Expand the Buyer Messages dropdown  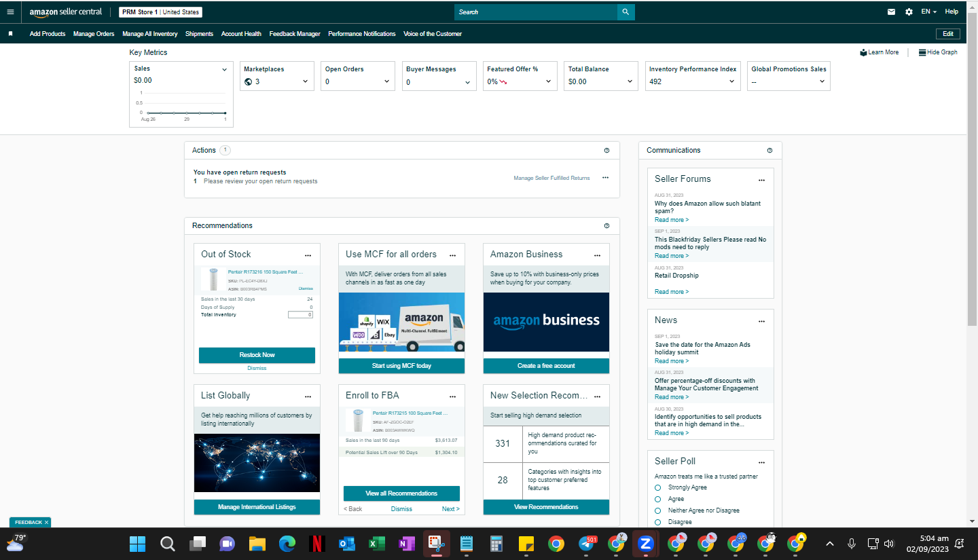tap(468, 82)
